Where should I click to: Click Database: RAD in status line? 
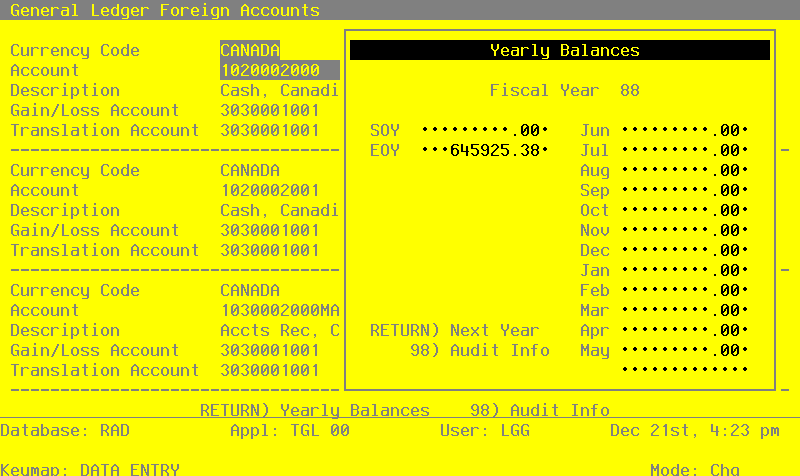[x=65, y=430]
